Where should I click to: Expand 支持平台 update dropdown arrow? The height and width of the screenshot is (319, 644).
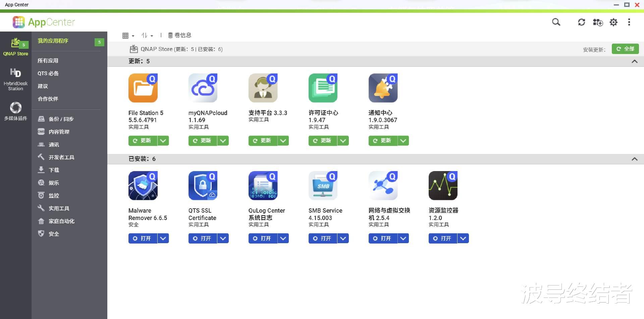pos(283,141)
